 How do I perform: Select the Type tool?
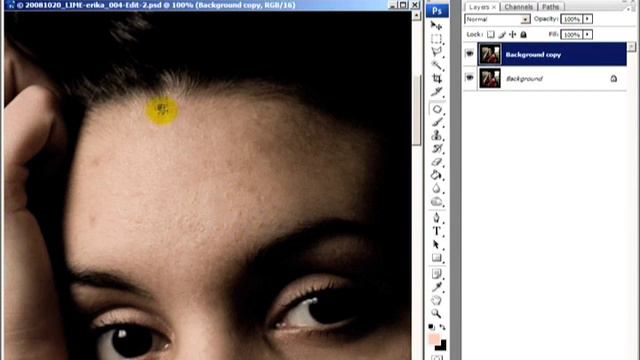tap(436, 231)
